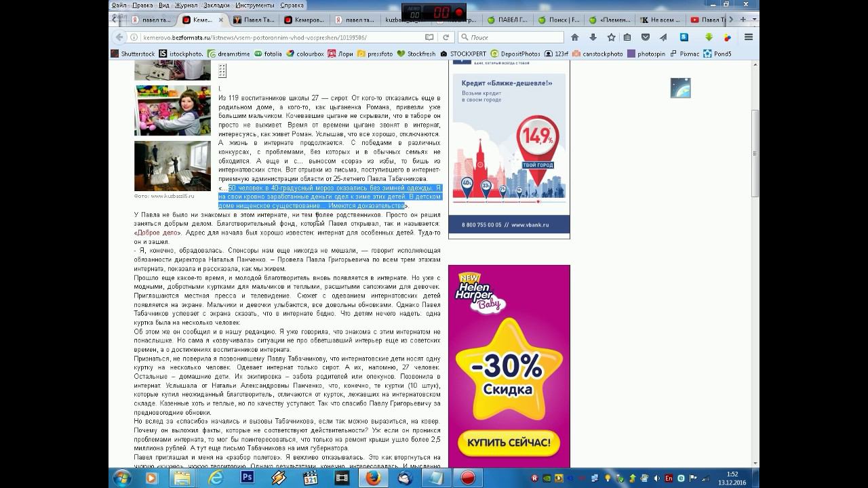Show bookmarks list icon
The width and height of the screenshot is (868, 488).
[627, 37]
